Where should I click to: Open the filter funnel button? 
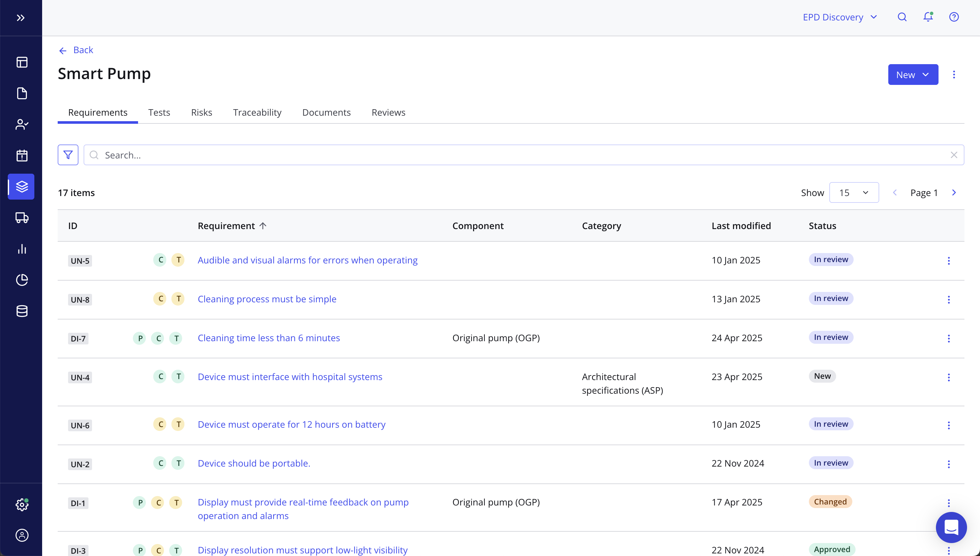point(68,155)
